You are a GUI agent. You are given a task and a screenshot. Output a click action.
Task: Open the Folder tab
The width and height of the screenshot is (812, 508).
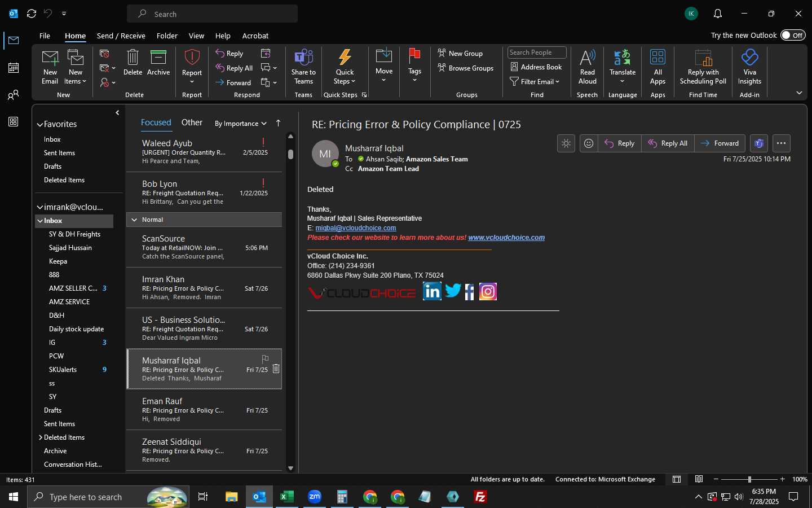coord(167,36)
